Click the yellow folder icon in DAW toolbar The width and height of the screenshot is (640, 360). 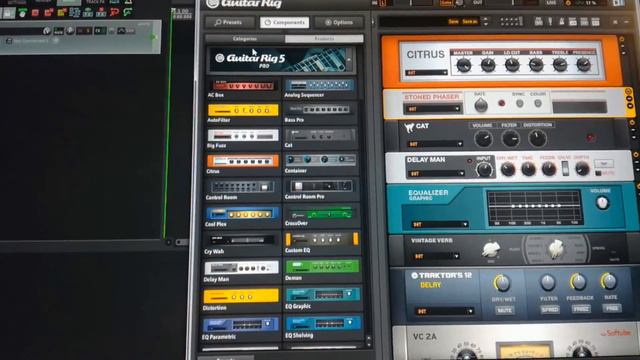click(x=62, y=13)
